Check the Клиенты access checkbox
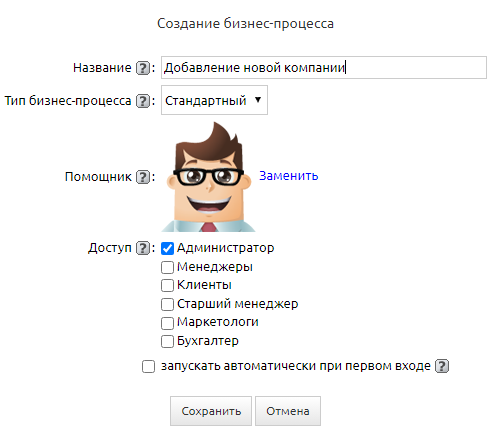 167,285
